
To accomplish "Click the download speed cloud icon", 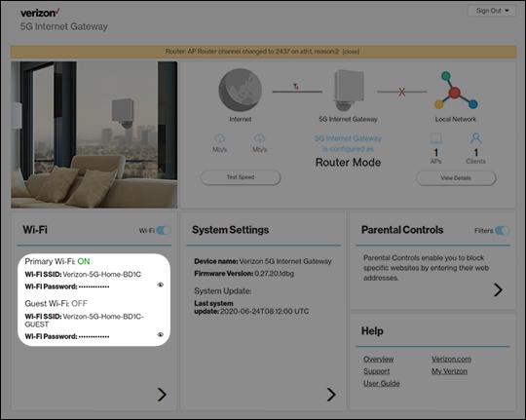I will pyautogui.click(x=220, y=138).
